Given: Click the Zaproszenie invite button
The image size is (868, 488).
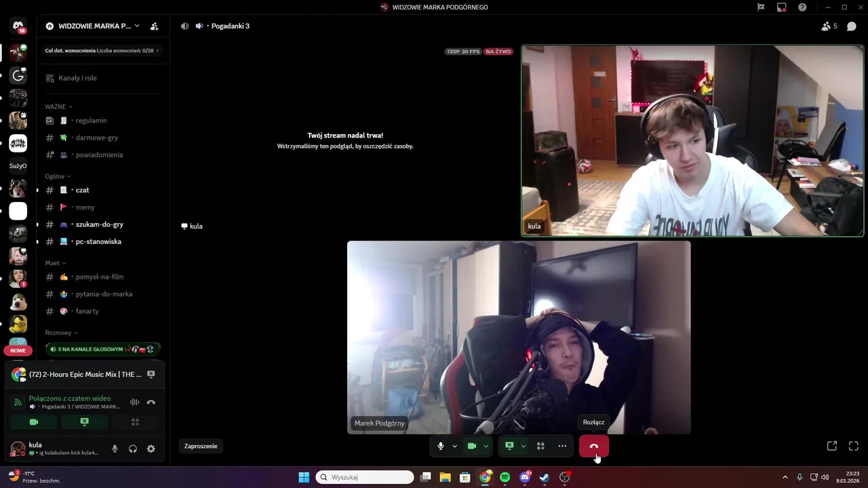Looking at the screenshot, I should tap(201, 446).
